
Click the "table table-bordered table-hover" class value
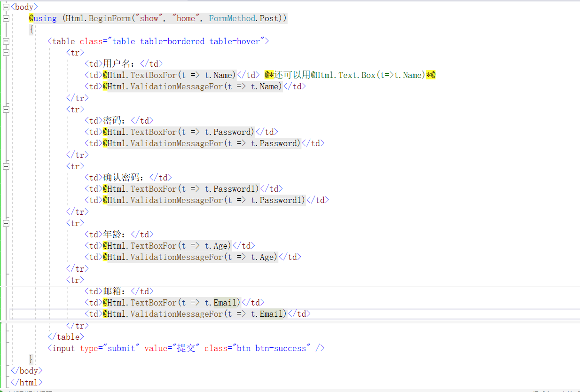tap(187, 41)
